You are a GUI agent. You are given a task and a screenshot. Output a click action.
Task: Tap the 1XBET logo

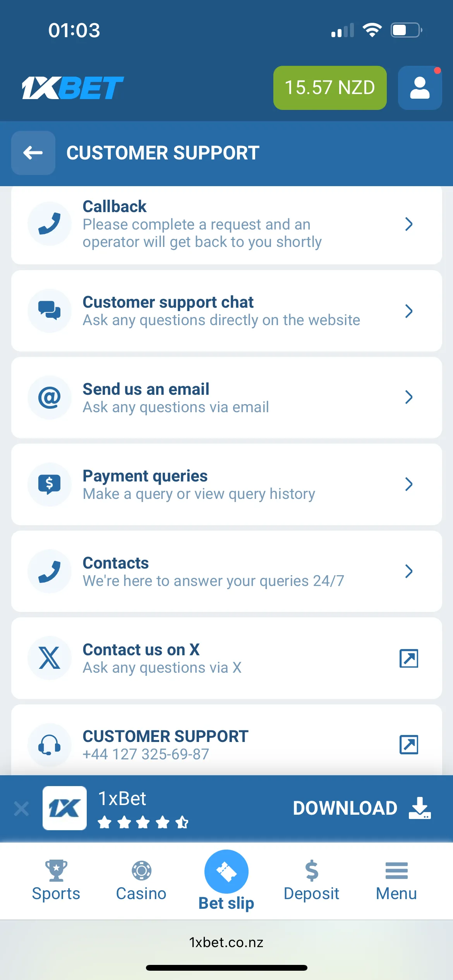[x=73, y=88]
